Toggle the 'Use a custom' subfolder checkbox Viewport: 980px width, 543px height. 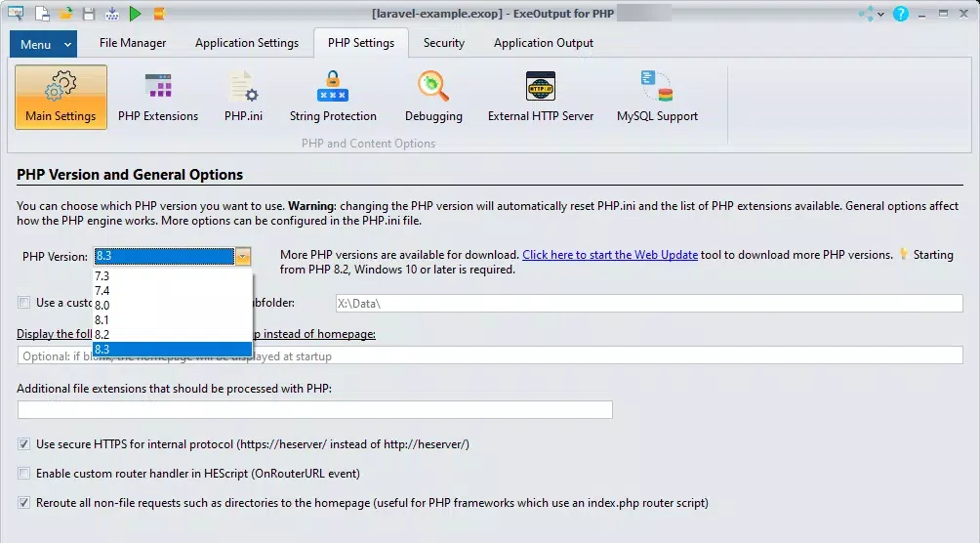click(x=23, y=303)
